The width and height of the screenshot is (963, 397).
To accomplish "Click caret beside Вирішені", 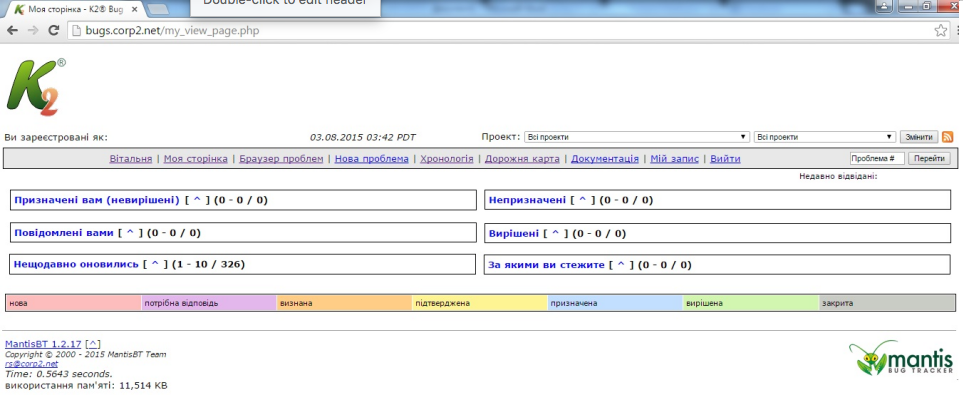I will click(x=556, y=234).
